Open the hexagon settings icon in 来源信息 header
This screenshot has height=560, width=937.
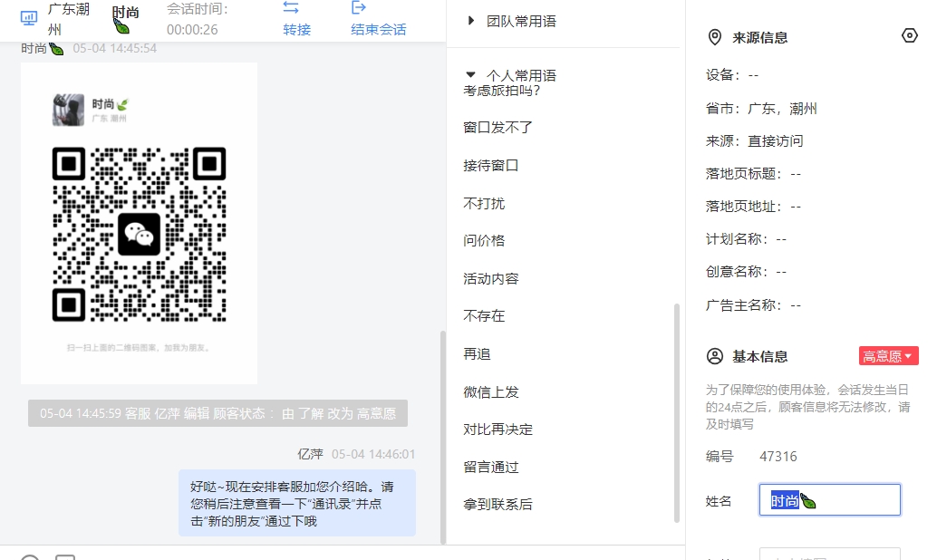(x=909, y=36)
